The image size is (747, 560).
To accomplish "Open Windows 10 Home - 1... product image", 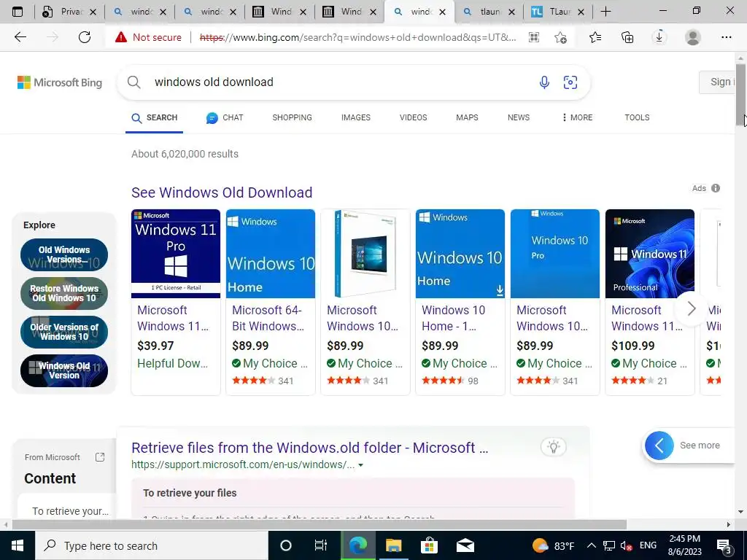I will [460, 254].
